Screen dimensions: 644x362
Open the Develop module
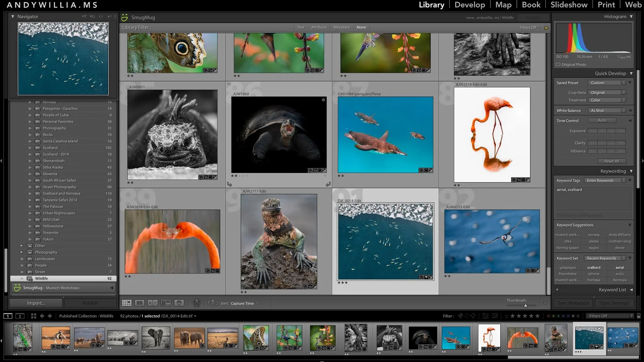pos(470,5)
